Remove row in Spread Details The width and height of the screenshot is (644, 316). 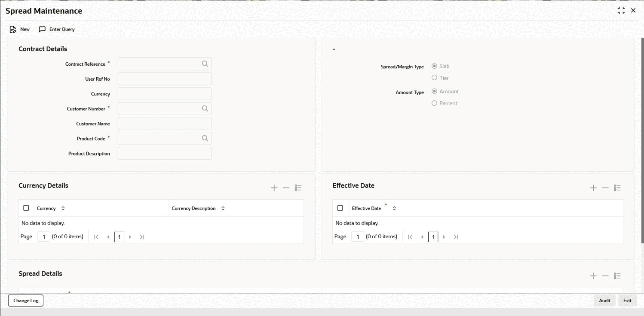(x=605, y=276)
